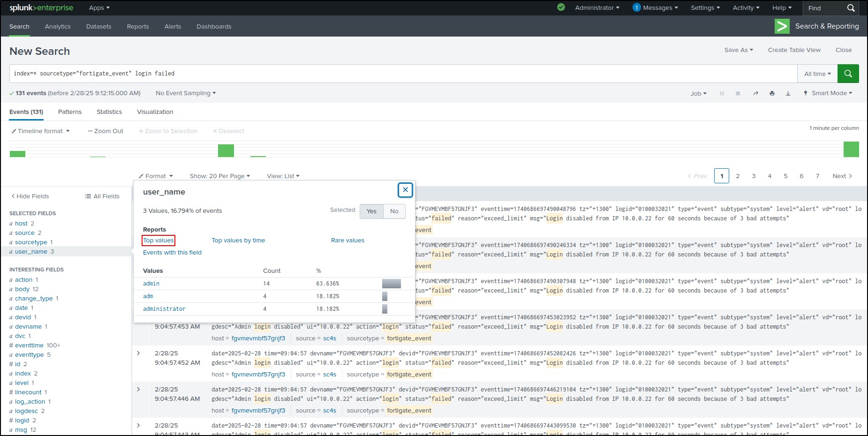Select the user_name field in sidebar

tap(31, 252)
